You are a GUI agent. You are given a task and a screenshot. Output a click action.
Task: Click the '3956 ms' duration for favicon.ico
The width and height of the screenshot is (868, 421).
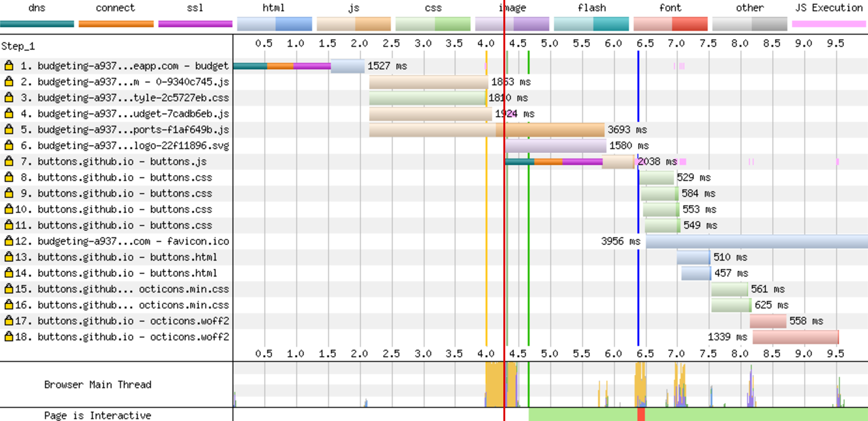(621, 241)
